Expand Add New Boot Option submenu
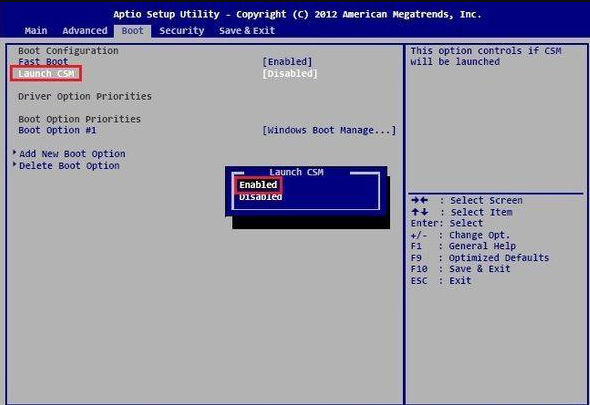The height and width of the screenshot is (405, 590). tap(72, 154)
